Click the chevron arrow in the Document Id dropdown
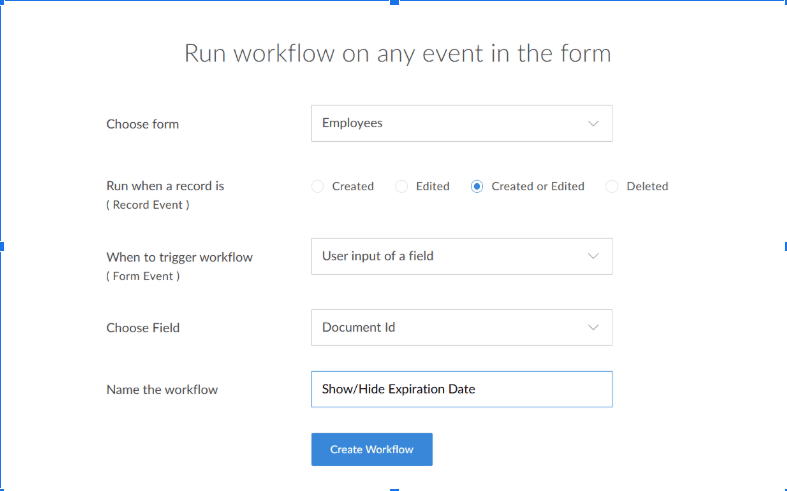Viewport: 787px width, 491px height. pyautogui.click(x=593, y=328)
